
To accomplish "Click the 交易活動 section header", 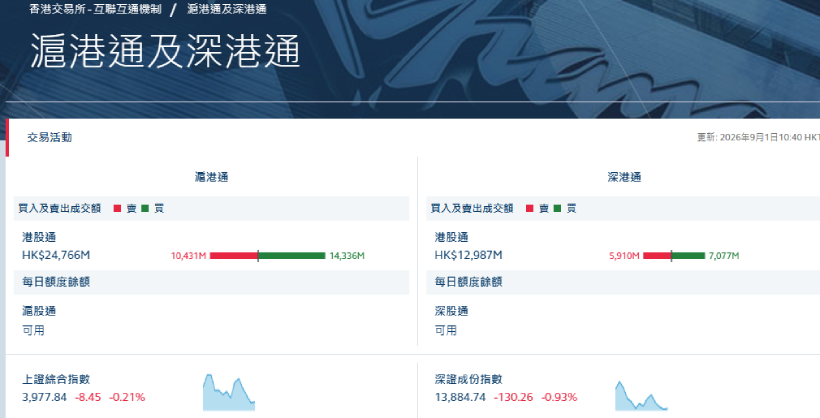I will point(50,138).
